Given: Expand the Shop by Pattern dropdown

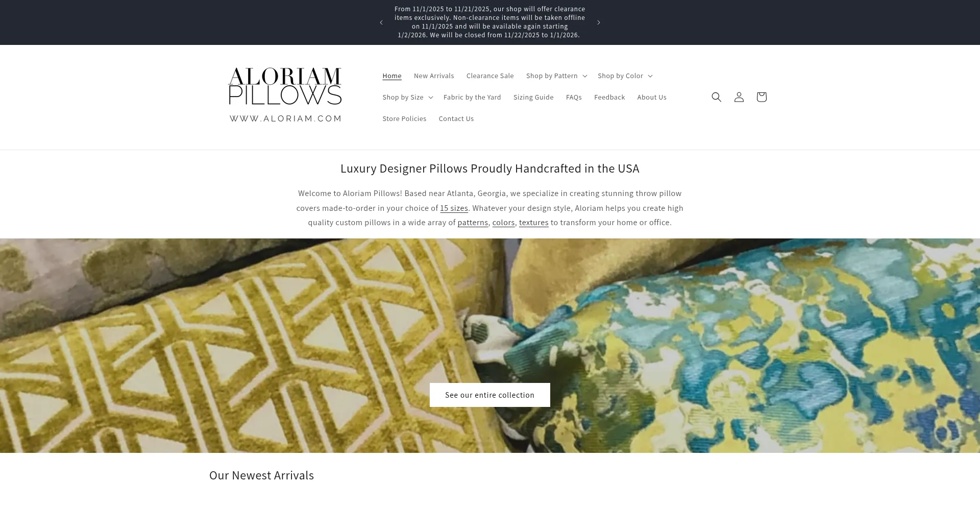Looking at the screenshot, I should coord(556,76).
